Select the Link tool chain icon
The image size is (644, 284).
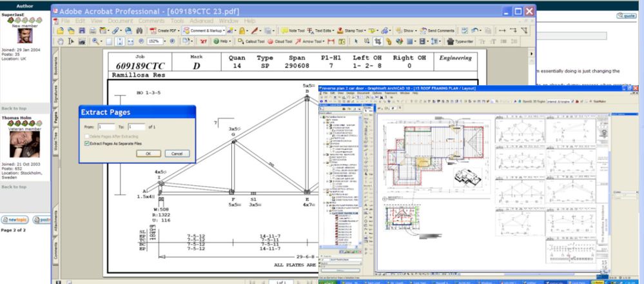[x=389, y=41]
